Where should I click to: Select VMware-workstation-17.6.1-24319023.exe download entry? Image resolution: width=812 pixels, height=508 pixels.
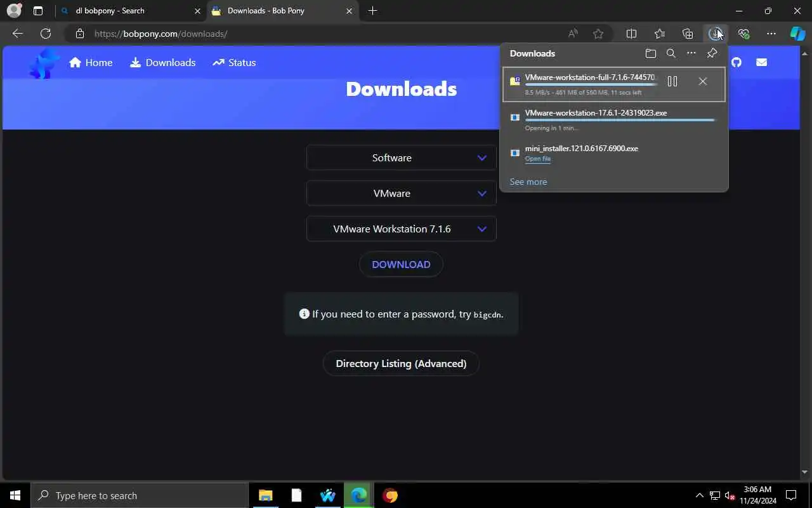pos(614,119)
